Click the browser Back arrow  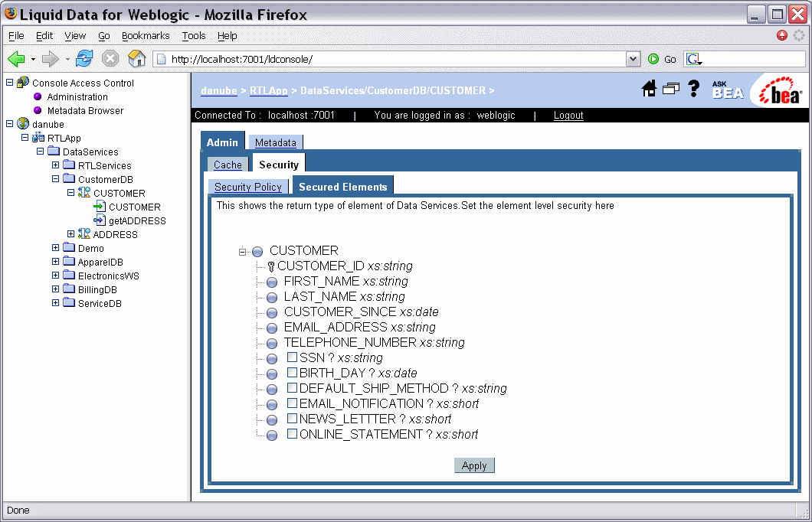[x=17, y=59]
